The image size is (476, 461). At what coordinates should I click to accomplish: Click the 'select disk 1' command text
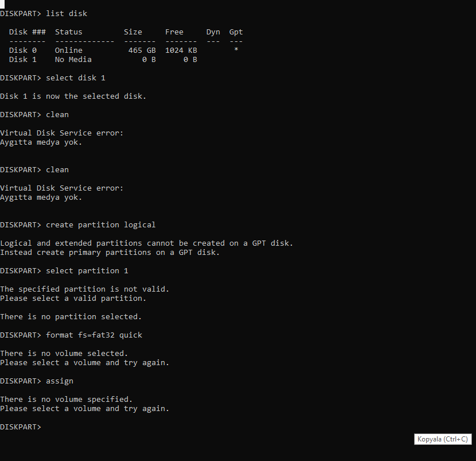pyautogui.click(x=76, y=78)
